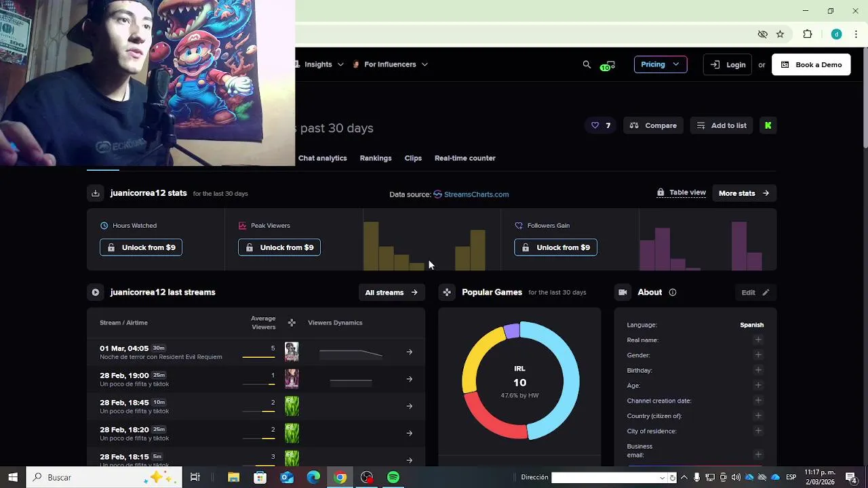Viewport: 868px width, 488px height.
Task: Click Chrome profile avatar icon
Action: pos(836,34)
